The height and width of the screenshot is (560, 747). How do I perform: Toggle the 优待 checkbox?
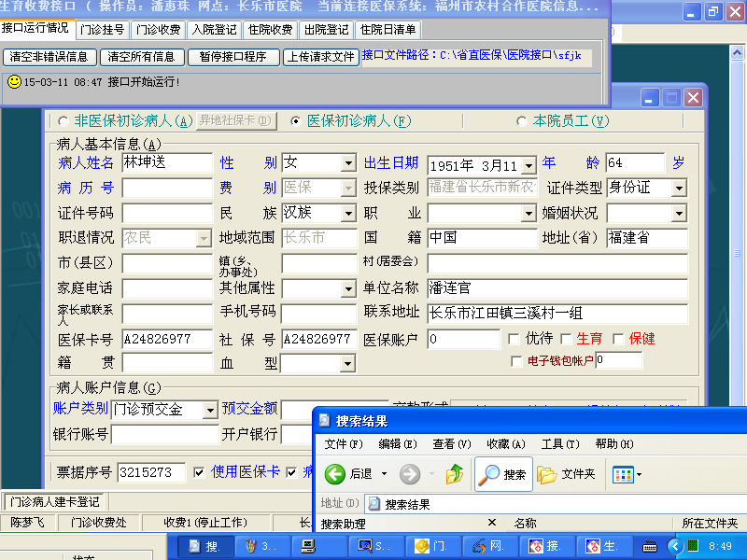514,339
